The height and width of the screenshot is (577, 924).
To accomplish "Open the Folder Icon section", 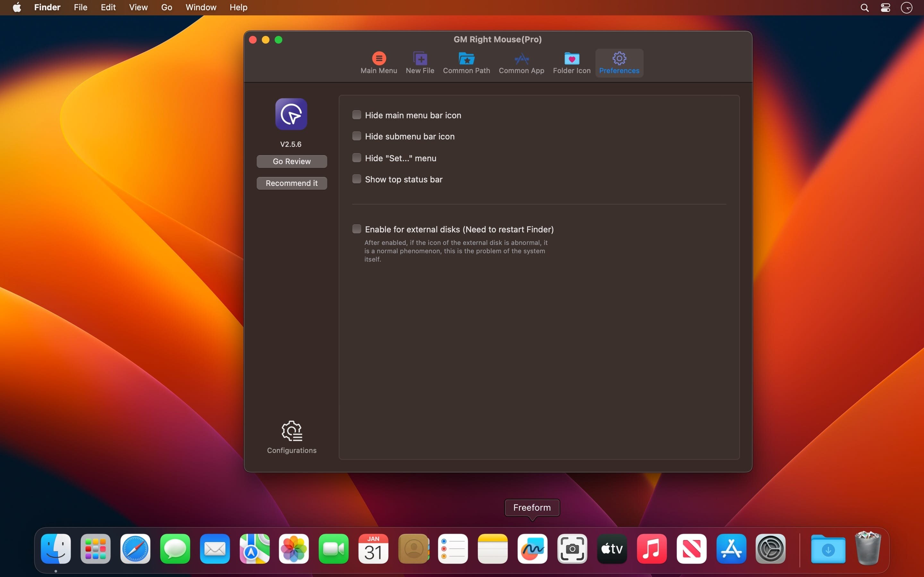I will (x=571, y=63).
